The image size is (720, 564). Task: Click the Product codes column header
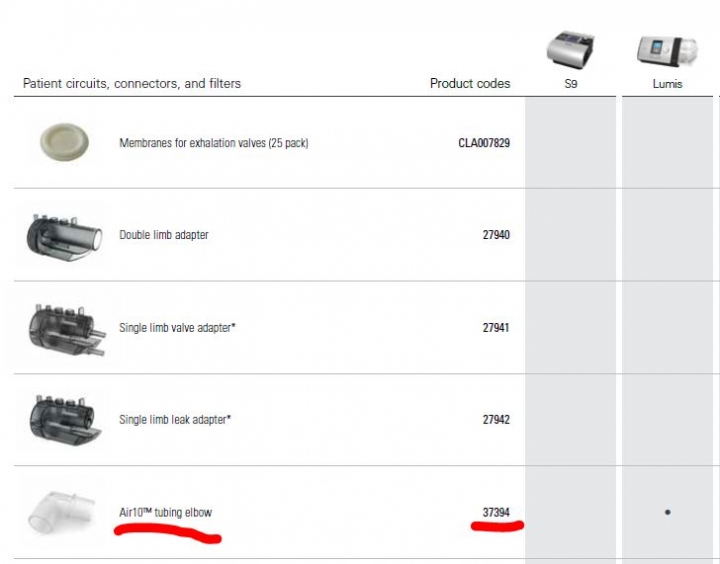(x=470, y=83)
